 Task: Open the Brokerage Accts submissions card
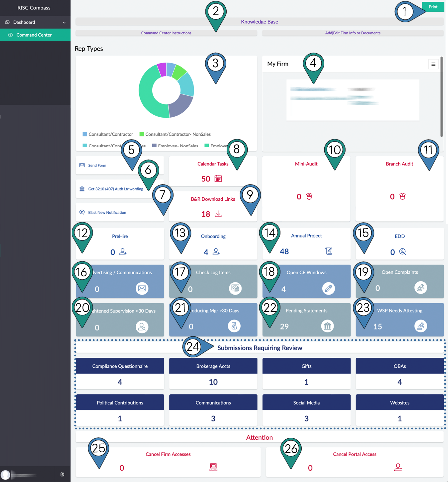213,373
